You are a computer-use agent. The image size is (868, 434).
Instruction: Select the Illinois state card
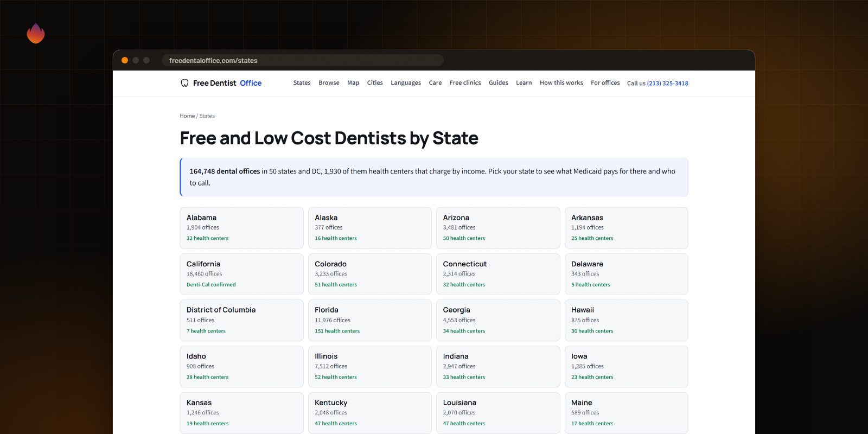click(370, 367)
